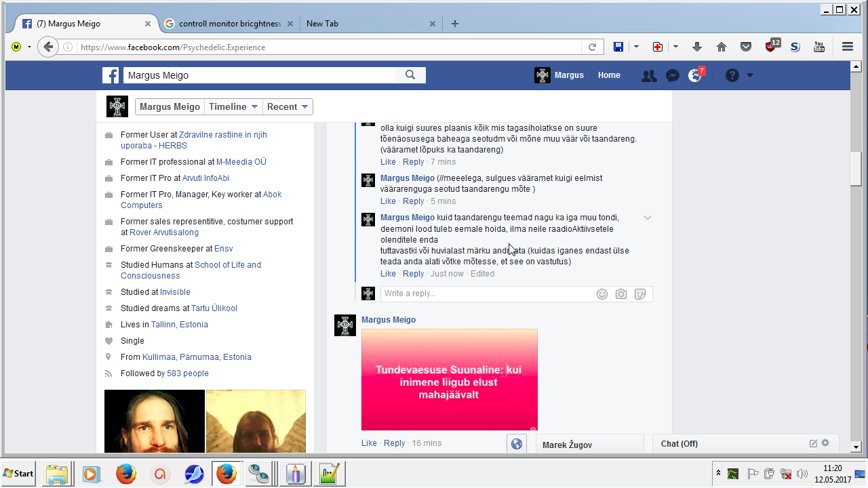
Task: Click the Facebook search magnifier button
Action: coord(410,75)
